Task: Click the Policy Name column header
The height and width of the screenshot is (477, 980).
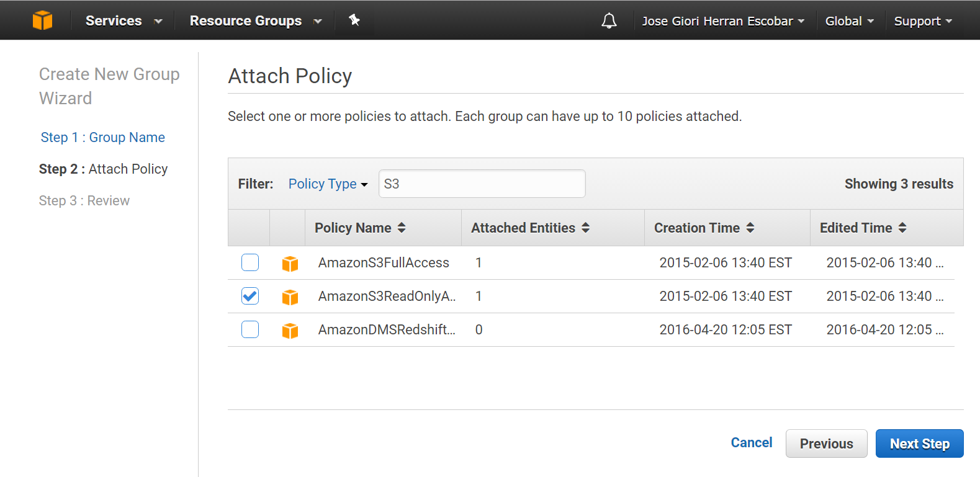Action: [x=384, y=228]
